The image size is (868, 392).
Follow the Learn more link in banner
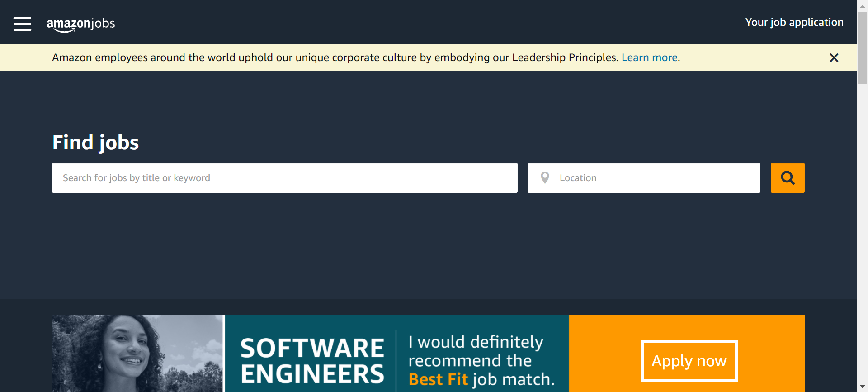pyautogui.click(x=649, y=57)
